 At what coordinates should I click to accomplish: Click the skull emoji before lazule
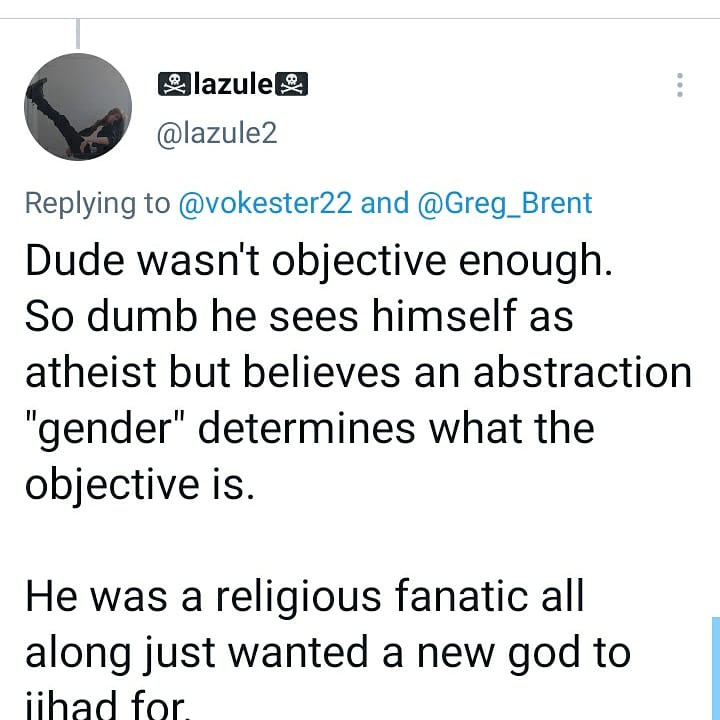pyautogui.click(x=173, y=85)
